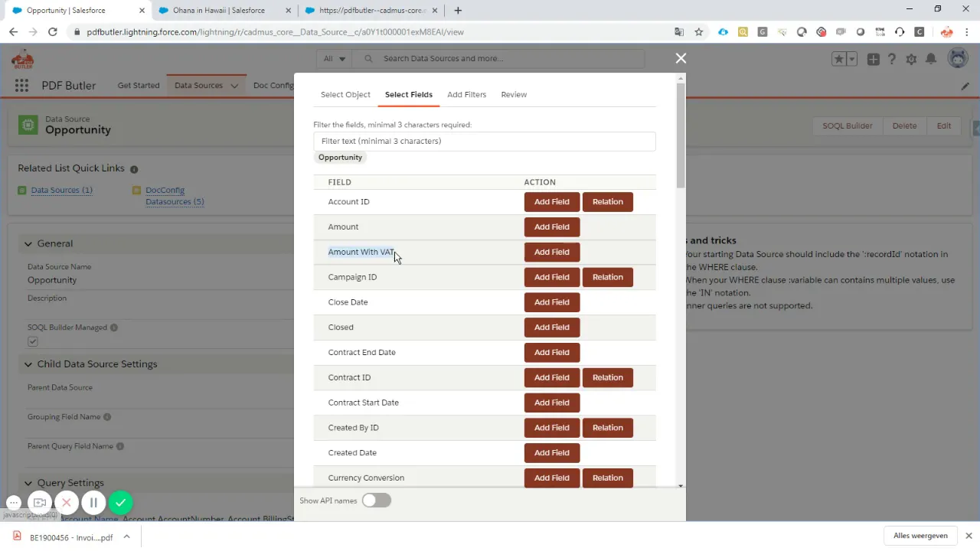
Task: Click Alles weergeven in downloads bar
Action: (920, 536)
